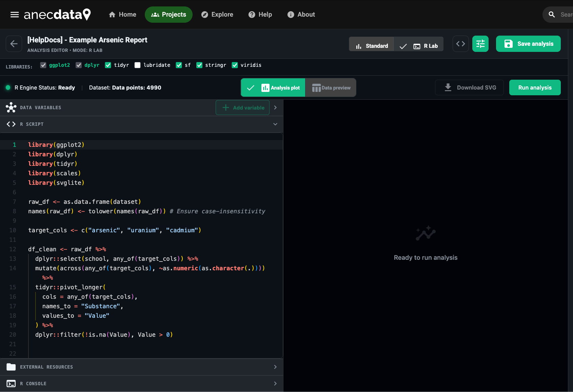Uncheck the viridis library checkbox
The height and width of the screenshot is (392, 573).
tap(235, 65)
